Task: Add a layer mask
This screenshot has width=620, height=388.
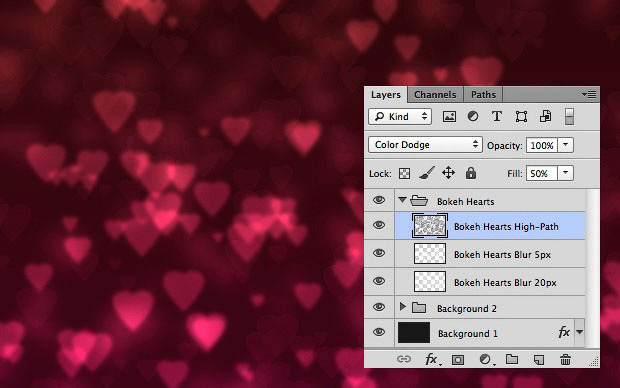Action: (458, 360)
